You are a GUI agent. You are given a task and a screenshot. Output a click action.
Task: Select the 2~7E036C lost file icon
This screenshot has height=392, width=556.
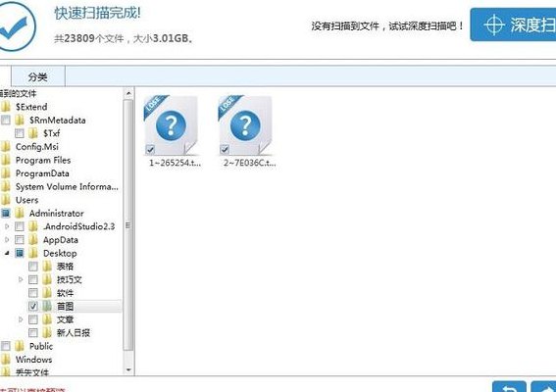pyautogui.click(x=245, y=125)
